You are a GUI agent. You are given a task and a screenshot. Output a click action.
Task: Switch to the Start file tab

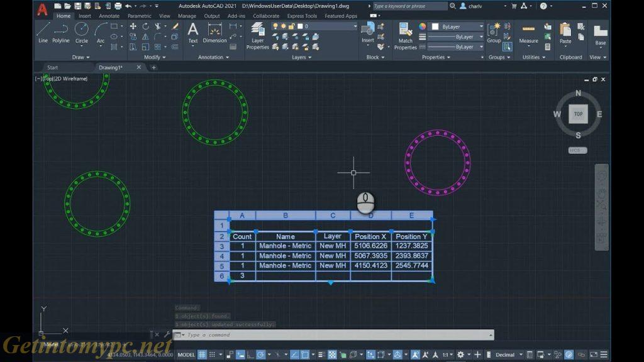click(x=53, y=67)
